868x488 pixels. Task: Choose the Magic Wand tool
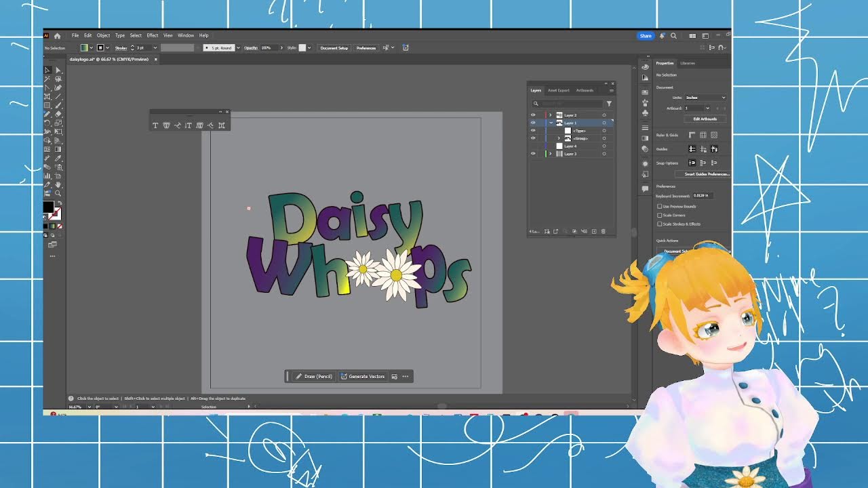(x=47, y=79)
